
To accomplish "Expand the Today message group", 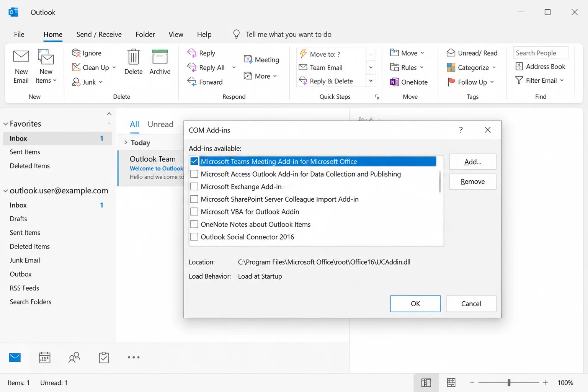I will point(126,142).
